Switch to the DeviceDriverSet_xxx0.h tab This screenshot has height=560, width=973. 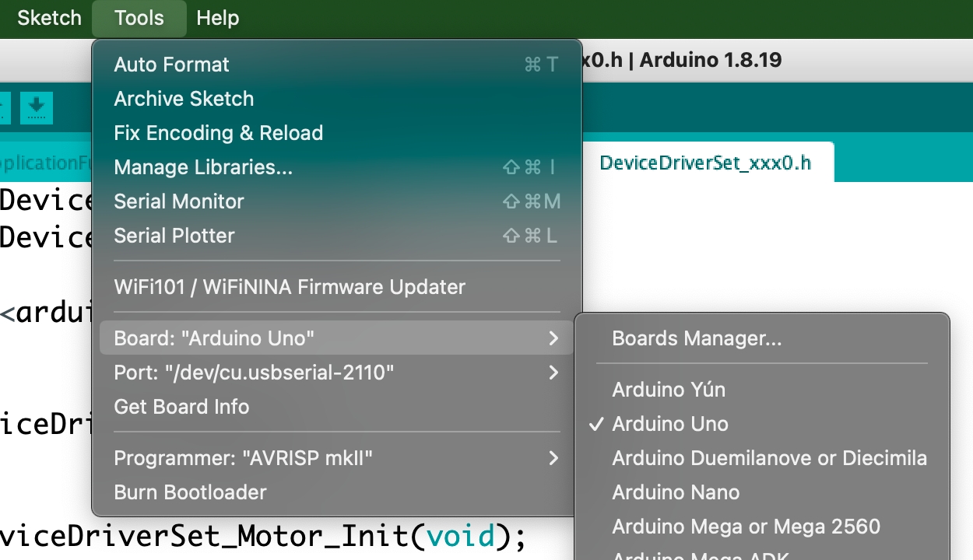705,163
